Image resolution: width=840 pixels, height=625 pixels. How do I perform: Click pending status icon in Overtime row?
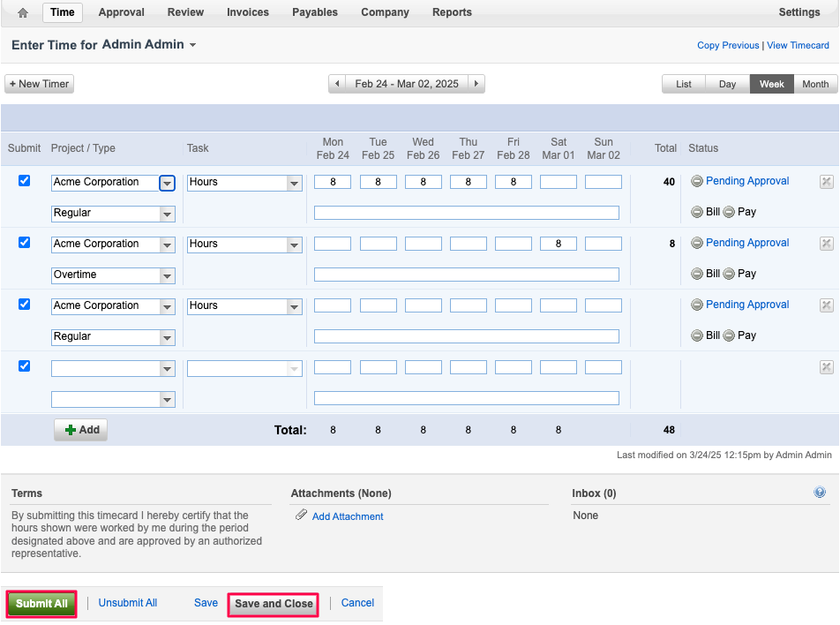click(697, 244)
